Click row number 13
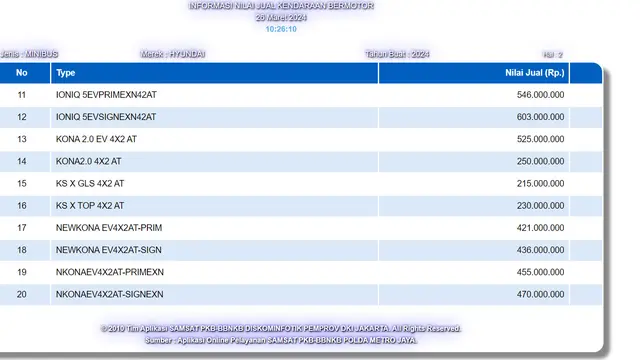640x360 pixels. coord(22,139)
